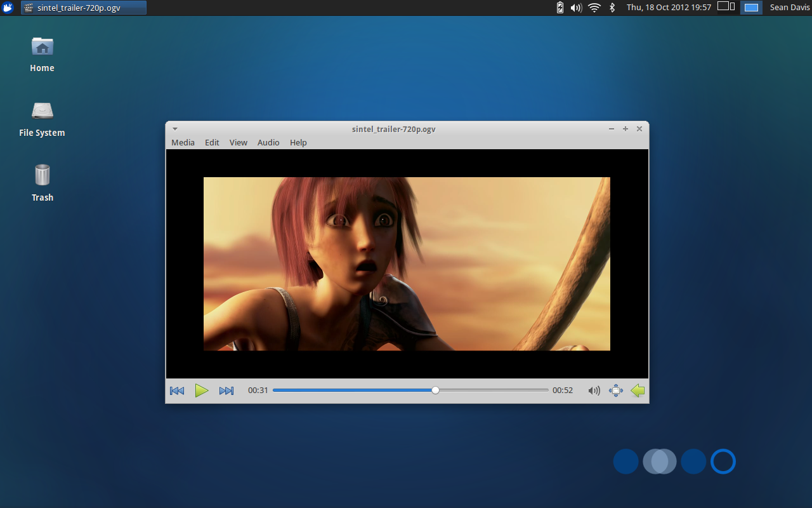
Task: Seek the playback progress slider
Action: point(435,390)
